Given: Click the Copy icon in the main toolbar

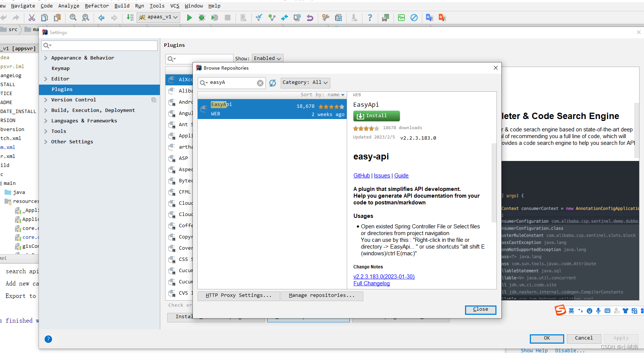Looking at the screenshot, I should click(x=45, y=18).
